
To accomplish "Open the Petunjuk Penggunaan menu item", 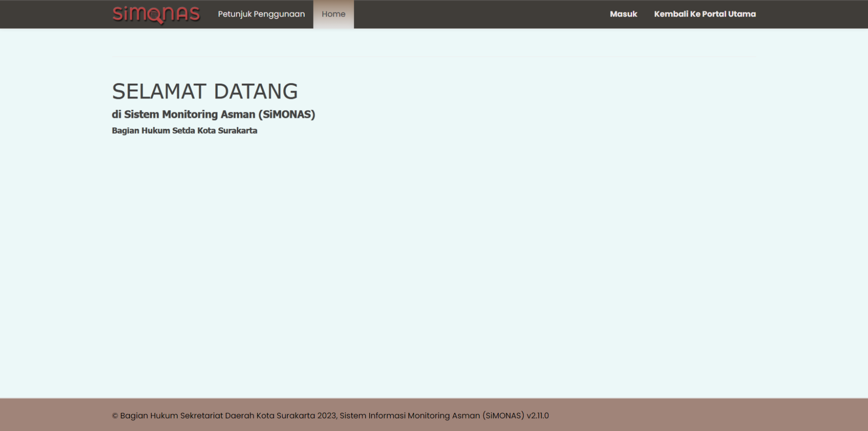I will tap(261, 14).
